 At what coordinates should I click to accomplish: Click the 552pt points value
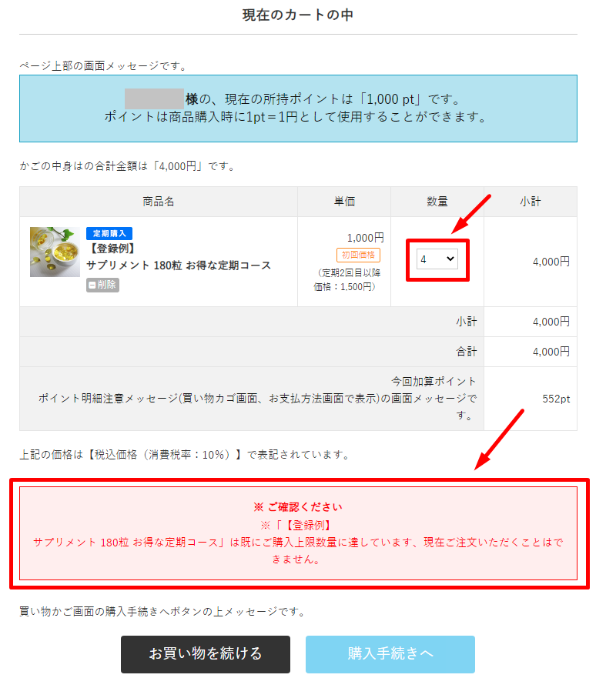pos(556,399)
